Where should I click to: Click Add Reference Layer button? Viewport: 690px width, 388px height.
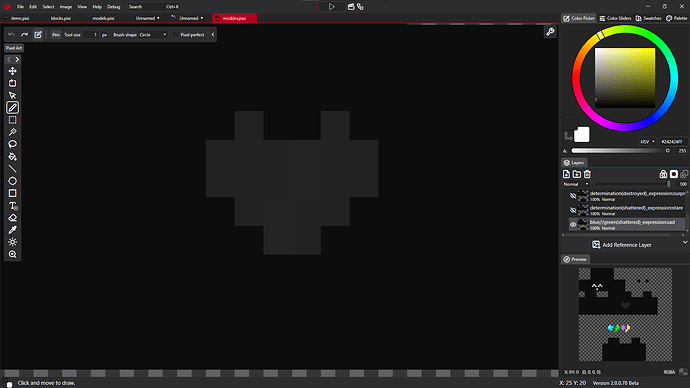click(622, 245)
